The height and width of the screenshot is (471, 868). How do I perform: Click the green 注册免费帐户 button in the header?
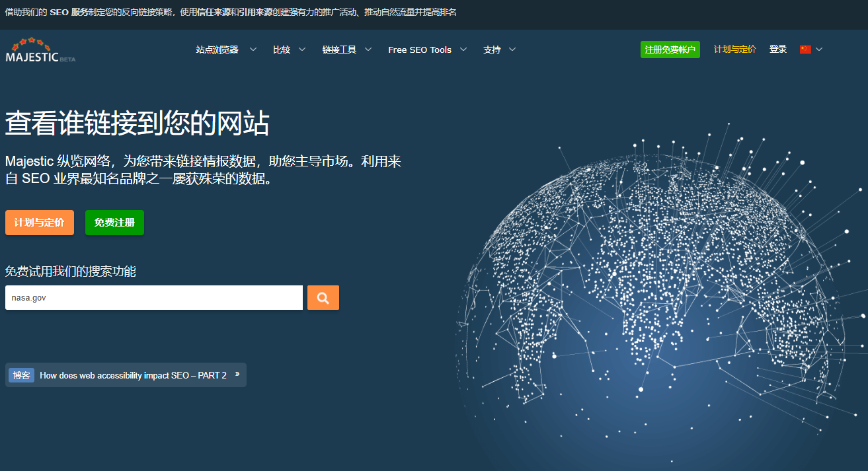click(670, 50)
